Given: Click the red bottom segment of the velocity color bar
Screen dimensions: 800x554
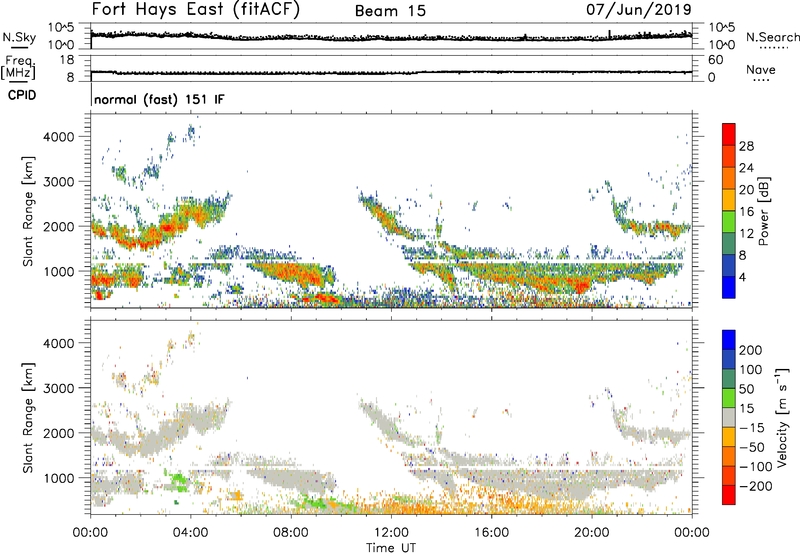Looking at the screenshot, I should 729,495.
